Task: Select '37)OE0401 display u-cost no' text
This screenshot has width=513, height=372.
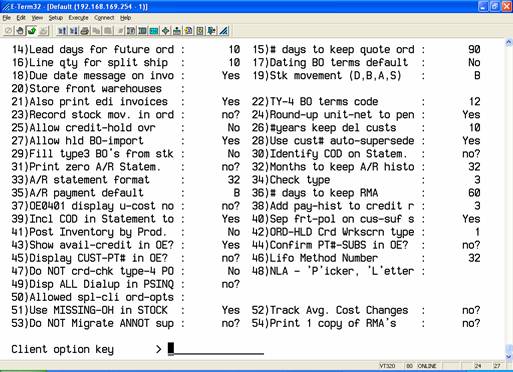Action: coord(93,205)
